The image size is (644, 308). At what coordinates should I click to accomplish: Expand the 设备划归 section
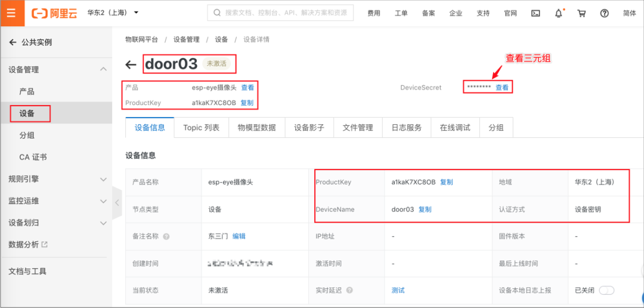[x=104, y=223]
